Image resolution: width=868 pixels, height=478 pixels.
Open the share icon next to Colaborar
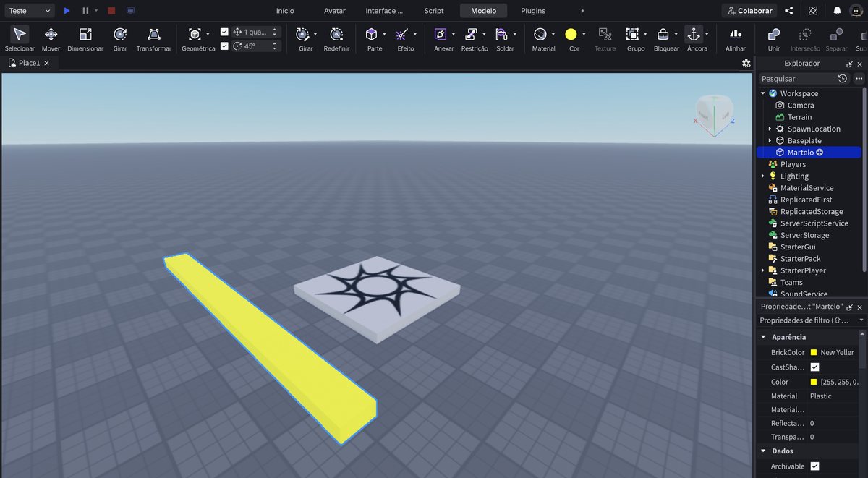click(789, 11)
